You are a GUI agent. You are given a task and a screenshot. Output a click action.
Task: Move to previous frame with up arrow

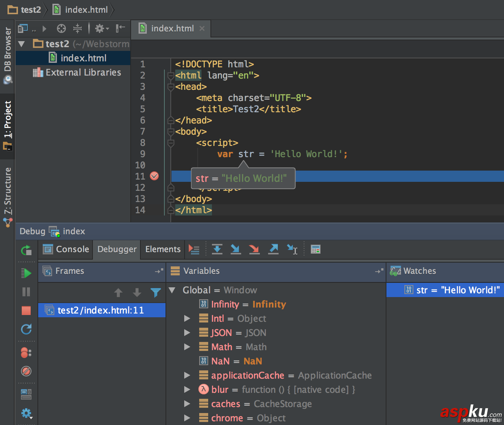(x=118, y=293)
